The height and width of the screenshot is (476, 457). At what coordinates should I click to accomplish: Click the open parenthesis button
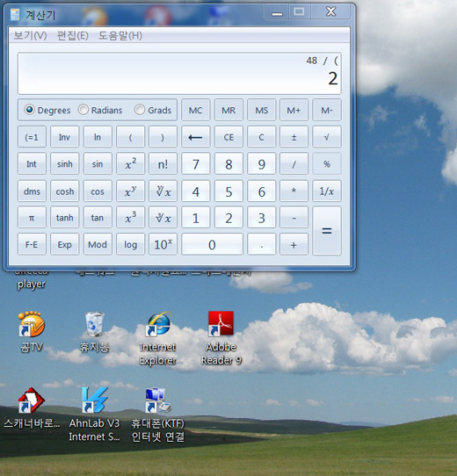click(130, 137)
